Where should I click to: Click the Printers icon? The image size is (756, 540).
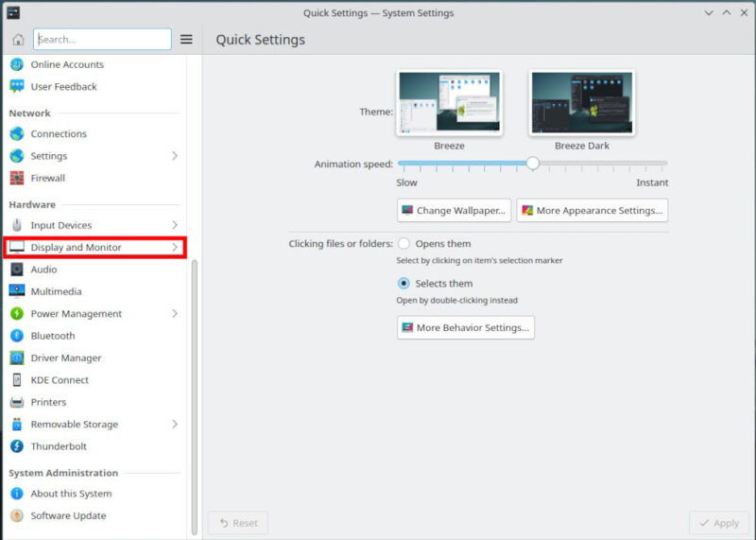[17, 402]
